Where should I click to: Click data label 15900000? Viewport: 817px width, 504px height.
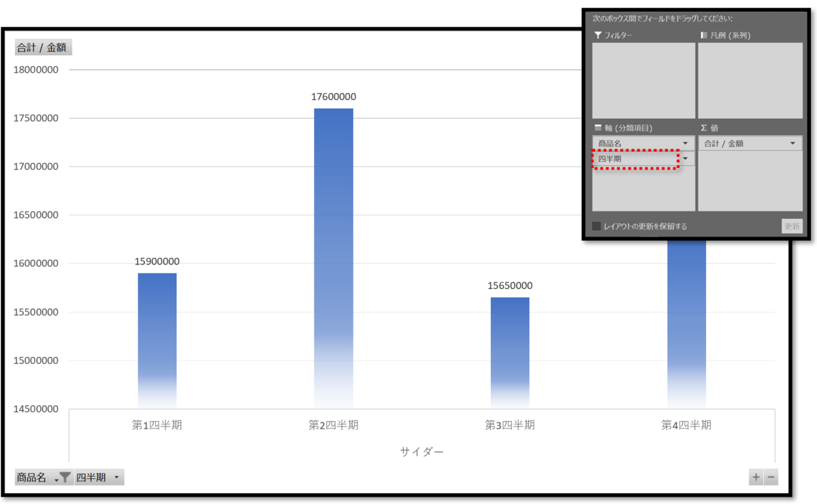click(x=157, y=261)
